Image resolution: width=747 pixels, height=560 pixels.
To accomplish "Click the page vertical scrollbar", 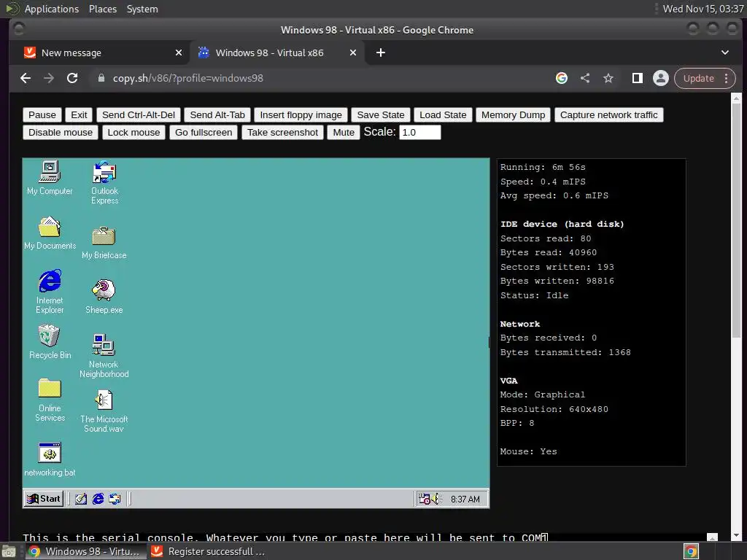I will (737, 220).
